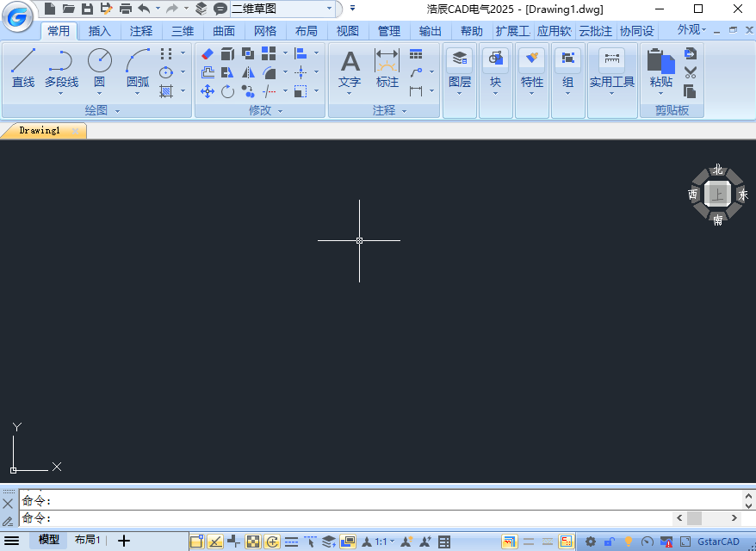Click the light bulb icon in status bar
756x551 pixels.
pyautogui.click(x=629, y=542)
